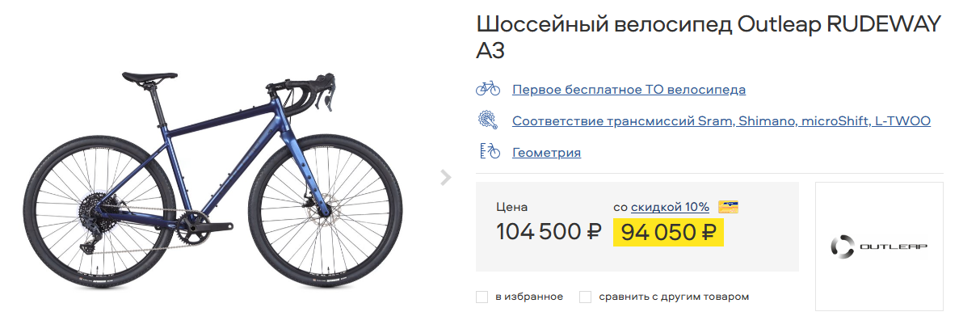Enable the 'сравнить с другим товаром' checkbox
Screen dimensions: 980x316
(x=586, y=297)
